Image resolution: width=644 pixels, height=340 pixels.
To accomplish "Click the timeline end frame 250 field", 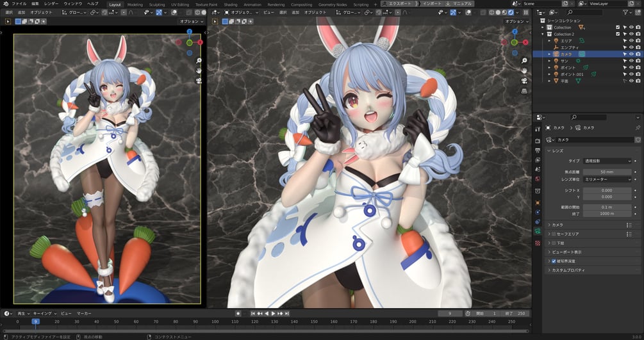I will click(515, 313).
